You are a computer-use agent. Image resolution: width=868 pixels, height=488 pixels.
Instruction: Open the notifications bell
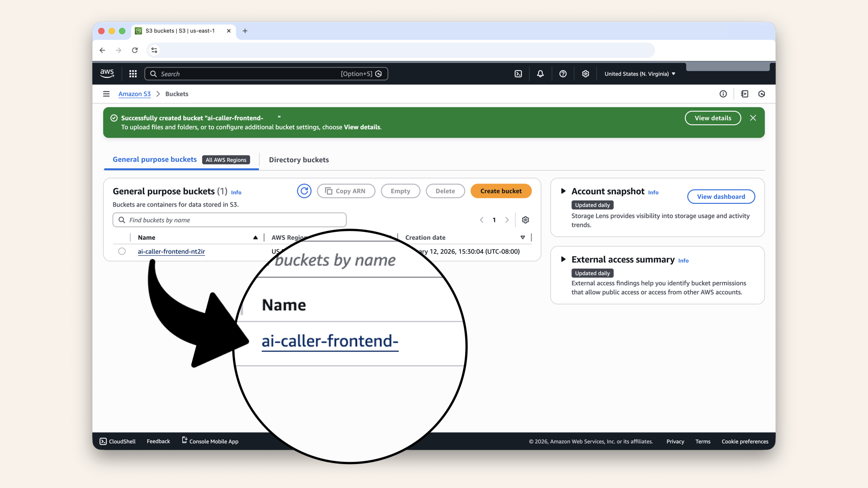pos(540,74)
